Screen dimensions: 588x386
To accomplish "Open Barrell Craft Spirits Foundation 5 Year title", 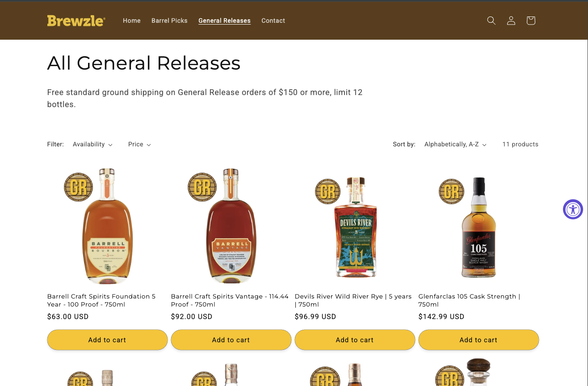I will 101,300.
